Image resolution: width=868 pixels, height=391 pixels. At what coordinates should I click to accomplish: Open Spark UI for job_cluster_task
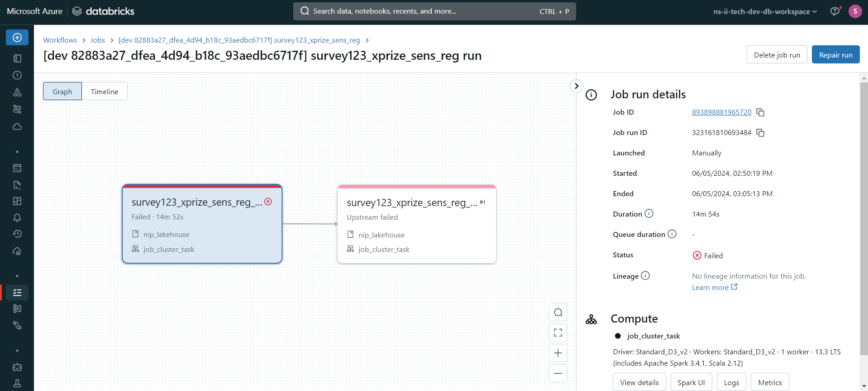[x=691, y=382]
